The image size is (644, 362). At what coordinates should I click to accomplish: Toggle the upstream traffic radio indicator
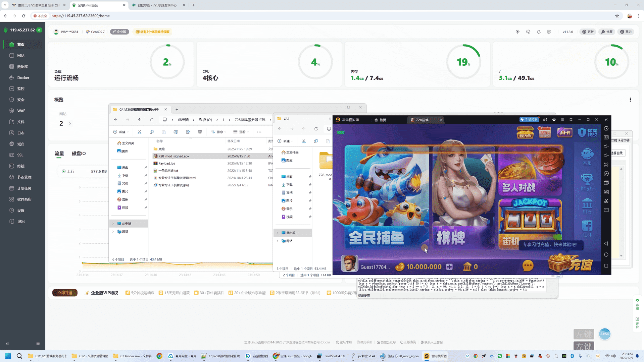point(64,171)
